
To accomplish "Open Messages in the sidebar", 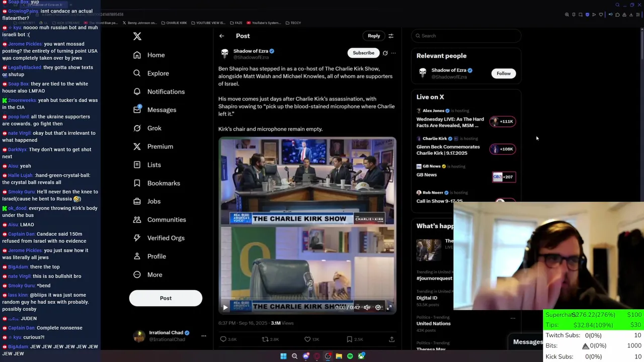I will click(x=154, y=110).
